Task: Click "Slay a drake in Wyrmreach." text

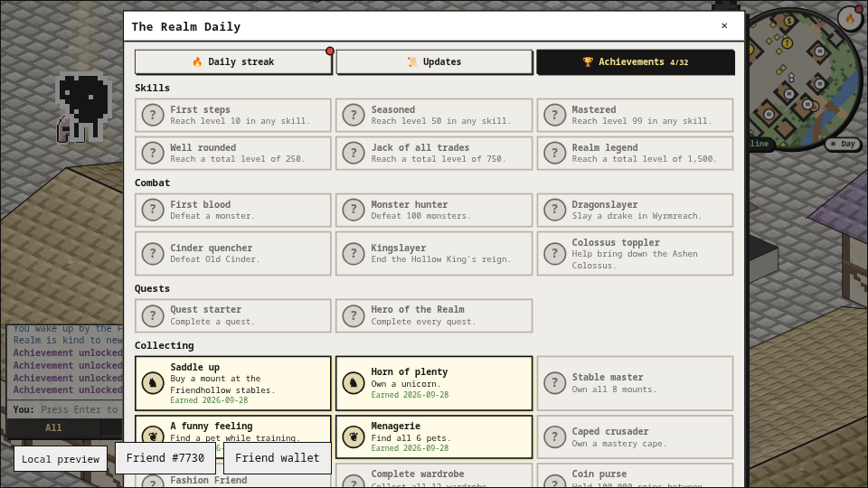Action: pyautogui.click(x=637, y=216)
